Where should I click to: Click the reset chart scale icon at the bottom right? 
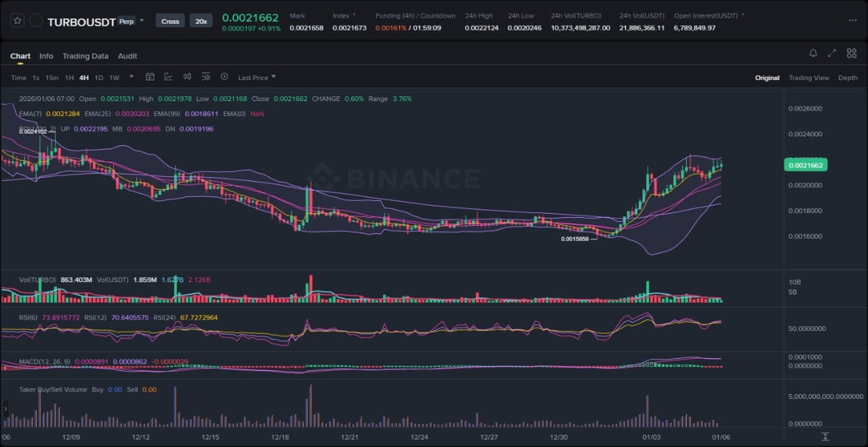click(x=825, y=436)
